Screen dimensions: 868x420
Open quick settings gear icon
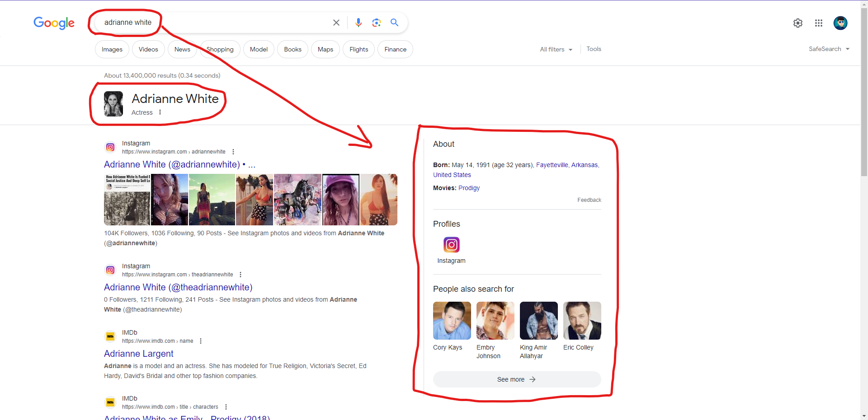pos(798,23)
